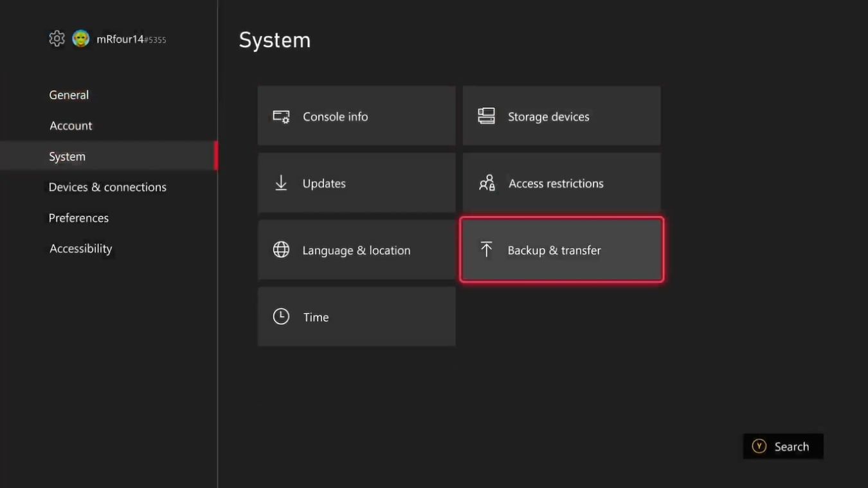Click the Console info monitor icon

[281, 116]
